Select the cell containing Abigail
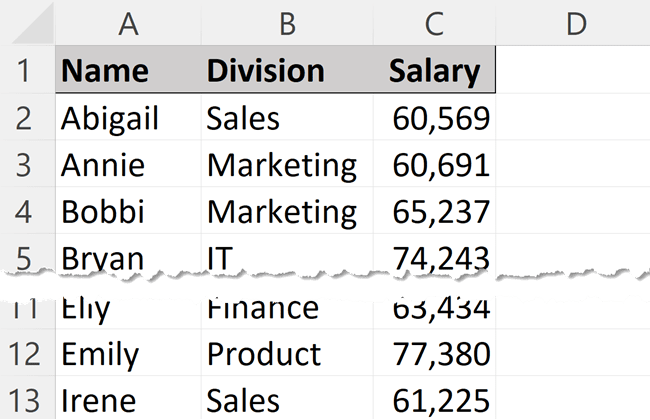This screenshot has width=650, height=420. click(x=128, y=119)
